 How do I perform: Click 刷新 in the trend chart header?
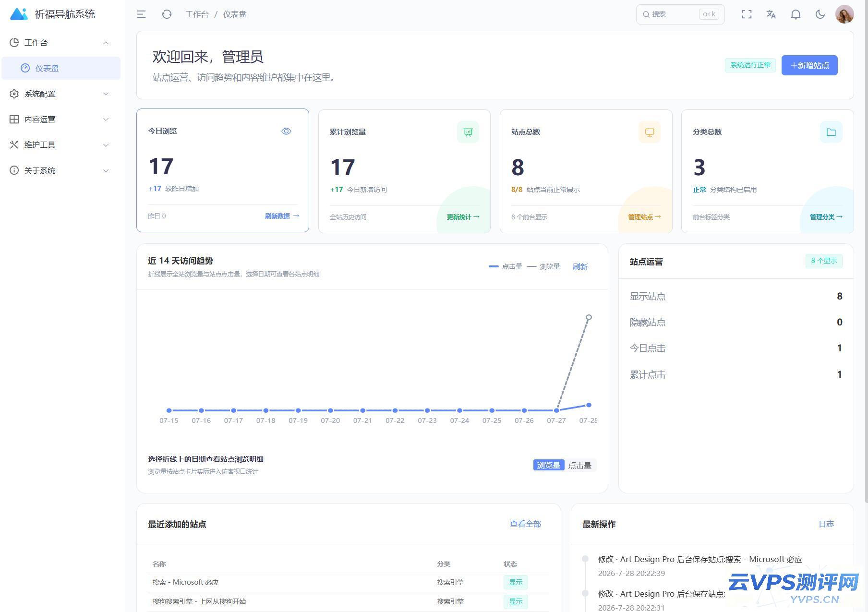[580, 266]
